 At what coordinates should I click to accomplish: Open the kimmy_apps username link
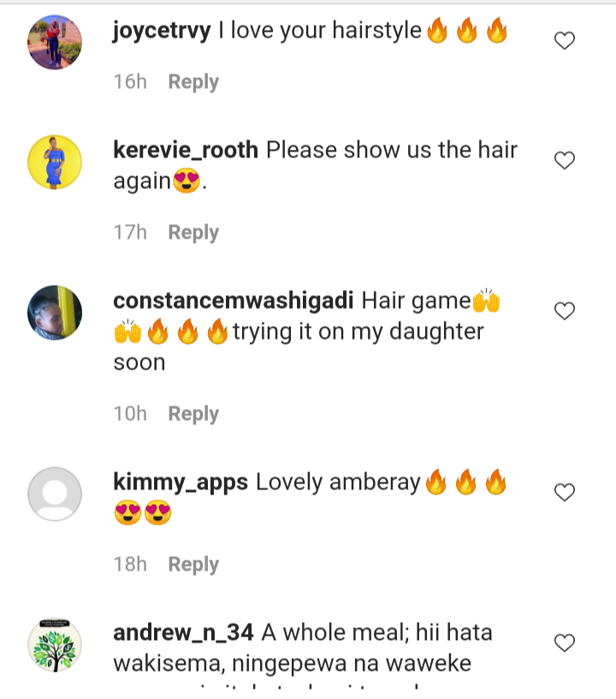[x=181, y=483]
